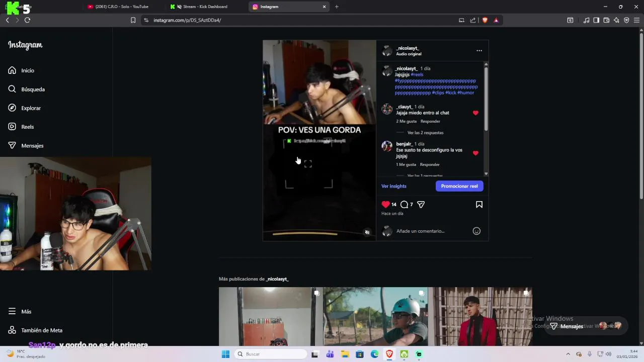Viewport: 644px width, 362px height.
Task: Expand Ver las 2 respuestas
Action: coord(425,133)
